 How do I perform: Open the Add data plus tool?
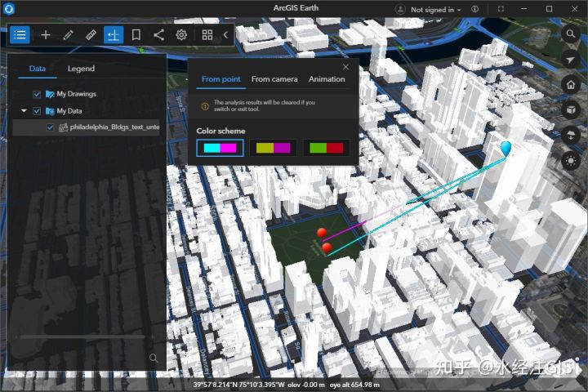click(x=46, y=35)
